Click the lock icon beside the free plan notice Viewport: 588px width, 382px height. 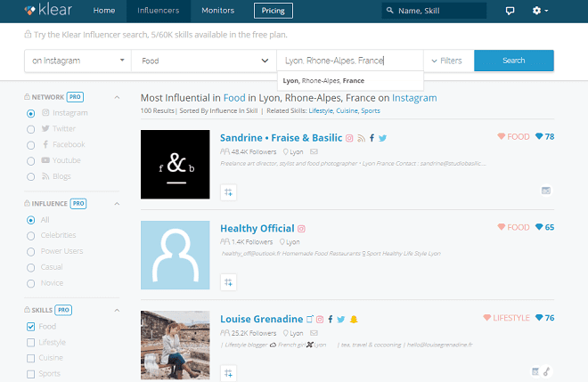(28, 35)
